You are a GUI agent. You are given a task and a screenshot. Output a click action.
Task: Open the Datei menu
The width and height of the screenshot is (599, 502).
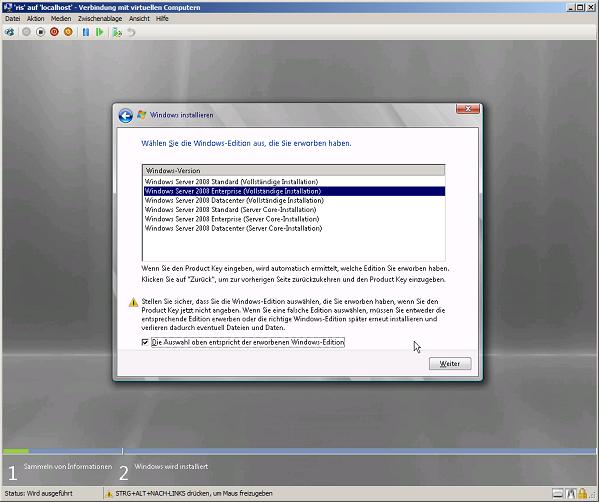12,19
